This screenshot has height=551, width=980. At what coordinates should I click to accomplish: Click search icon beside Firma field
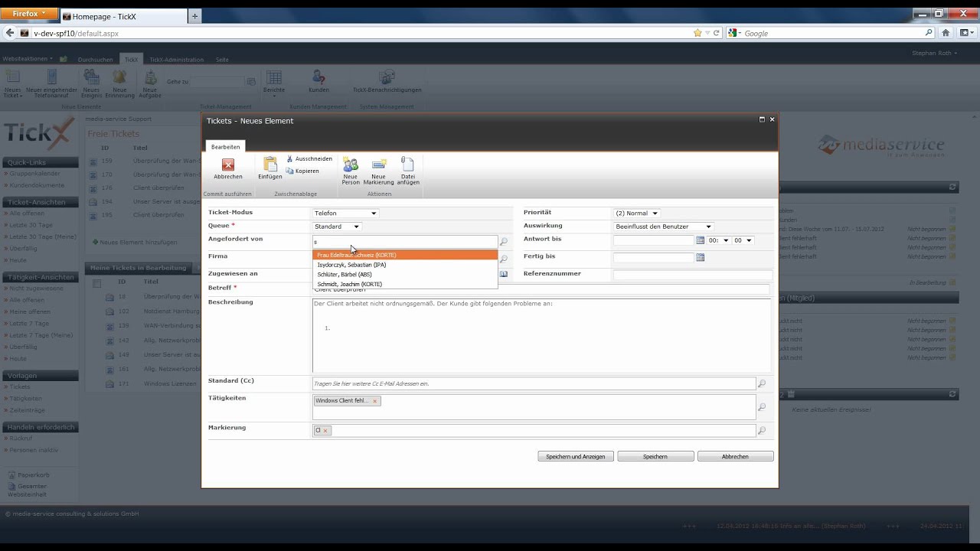tap(504, 259)
